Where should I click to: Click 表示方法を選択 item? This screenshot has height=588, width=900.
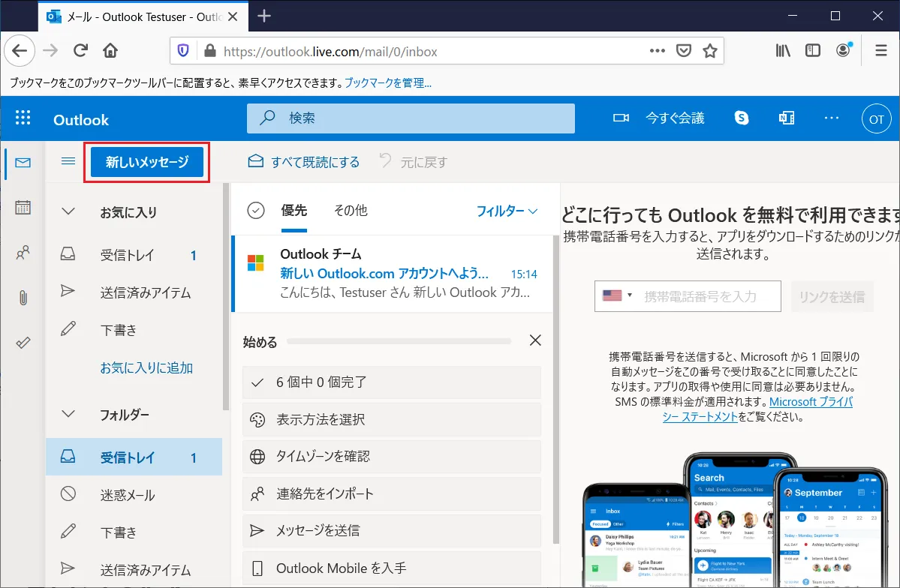(392, 419)
